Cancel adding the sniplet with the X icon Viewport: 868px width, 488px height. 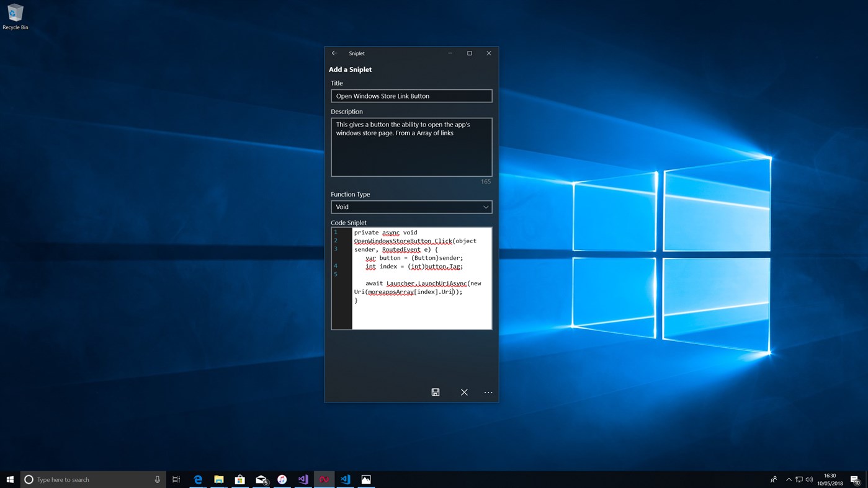click(x=464, y=392)
